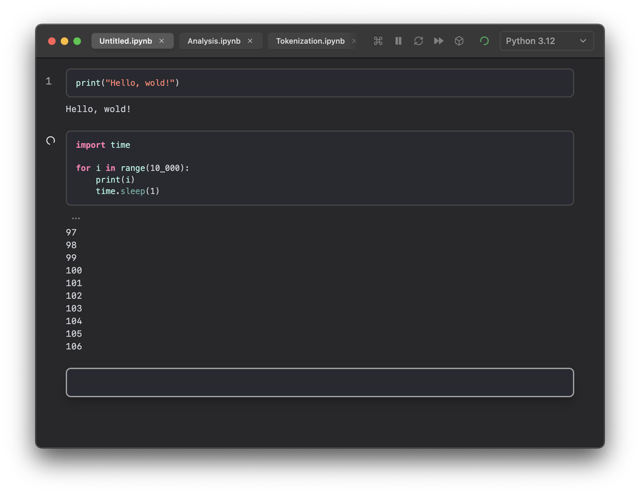
Task: Maximize the window with the green button
Action: pos(77,41)
